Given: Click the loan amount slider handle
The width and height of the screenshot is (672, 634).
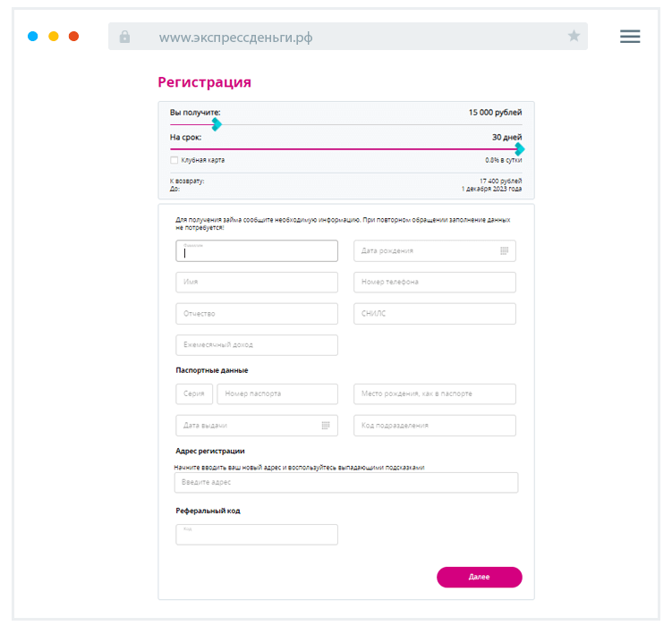Looking at the screenshot, I should [216, 125].
